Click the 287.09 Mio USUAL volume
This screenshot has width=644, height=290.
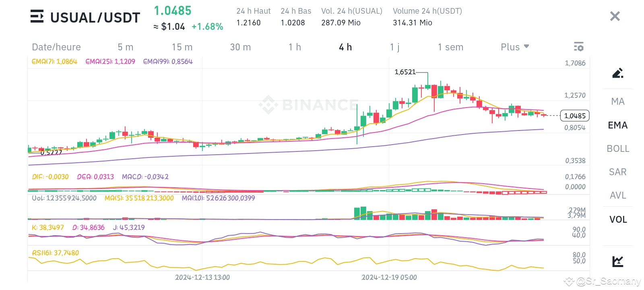coord(341,23)
